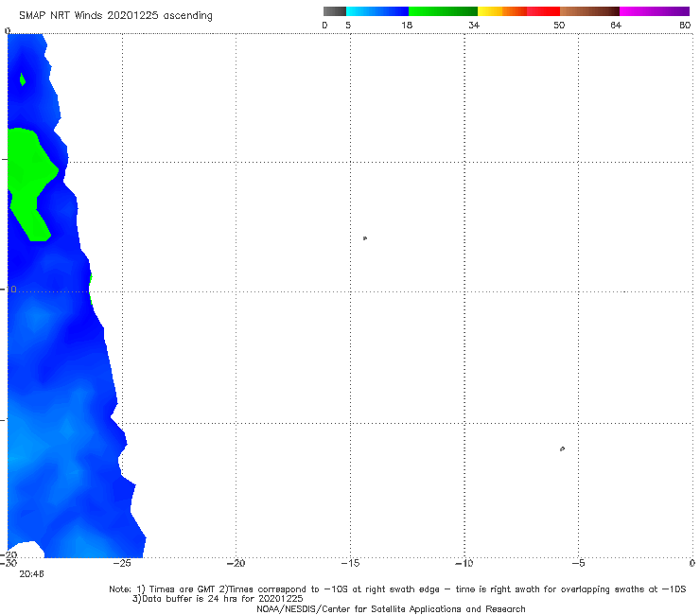The height and width of the screenshot is (615, 700).
Task: Click the cyan-blue segment of the color bar
Action: coord(377,11)
